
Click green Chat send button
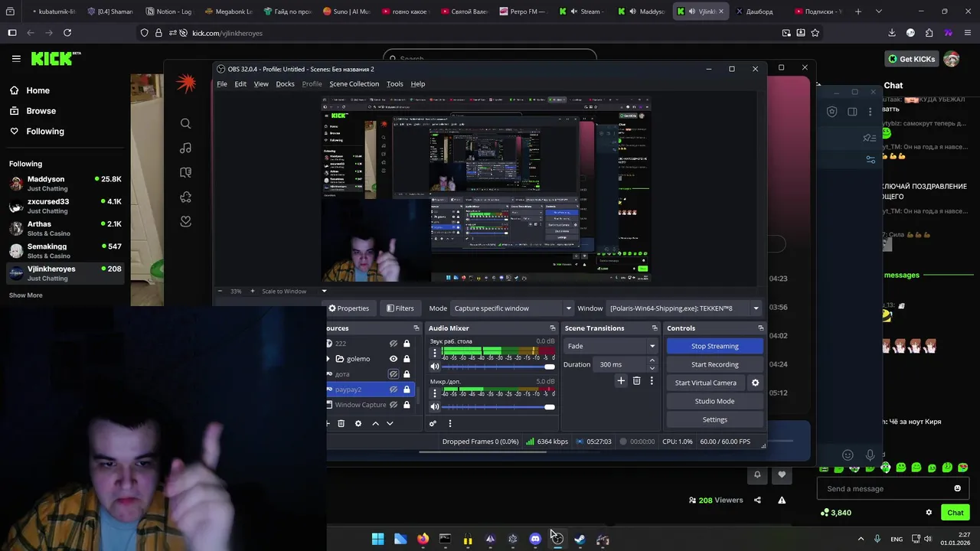pos(955,513)
